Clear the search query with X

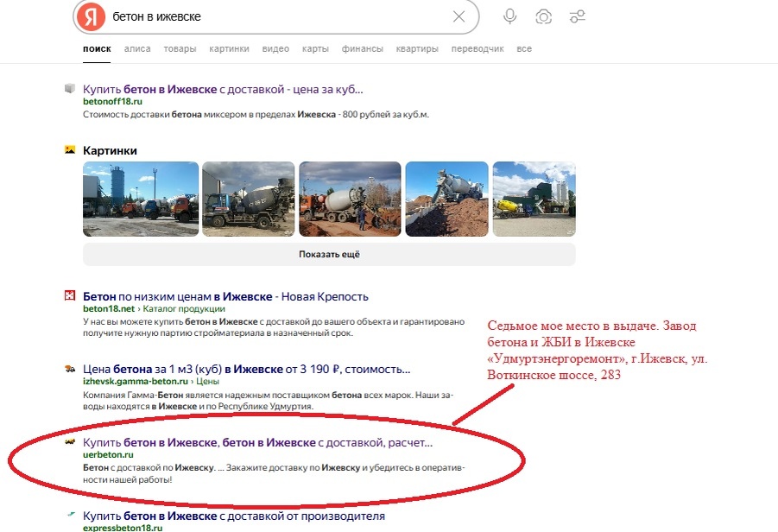[x=459, y=16]
